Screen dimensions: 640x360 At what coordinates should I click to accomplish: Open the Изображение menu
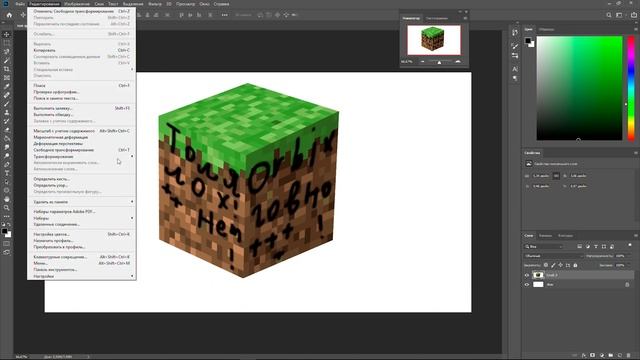(77, 4)
